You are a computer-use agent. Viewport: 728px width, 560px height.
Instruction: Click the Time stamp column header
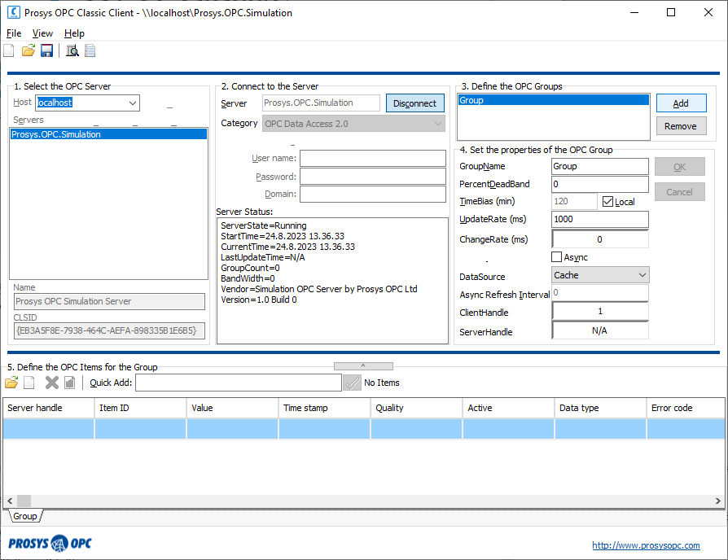324,408
